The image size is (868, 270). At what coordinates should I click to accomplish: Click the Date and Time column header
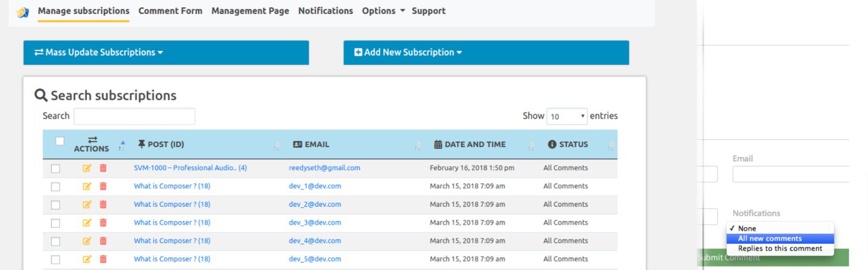[x=470, y=144]
